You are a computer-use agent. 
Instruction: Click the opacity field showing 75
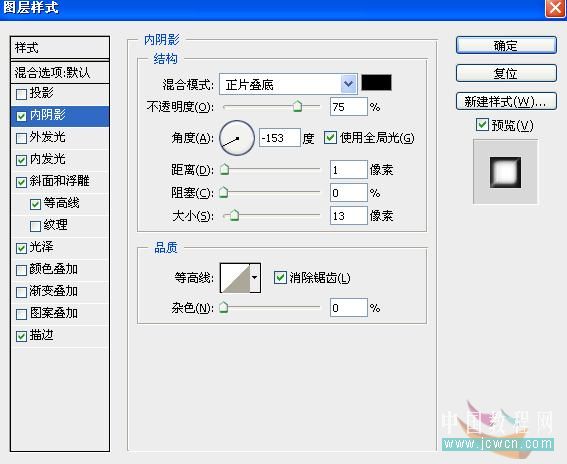pos(349,107)
